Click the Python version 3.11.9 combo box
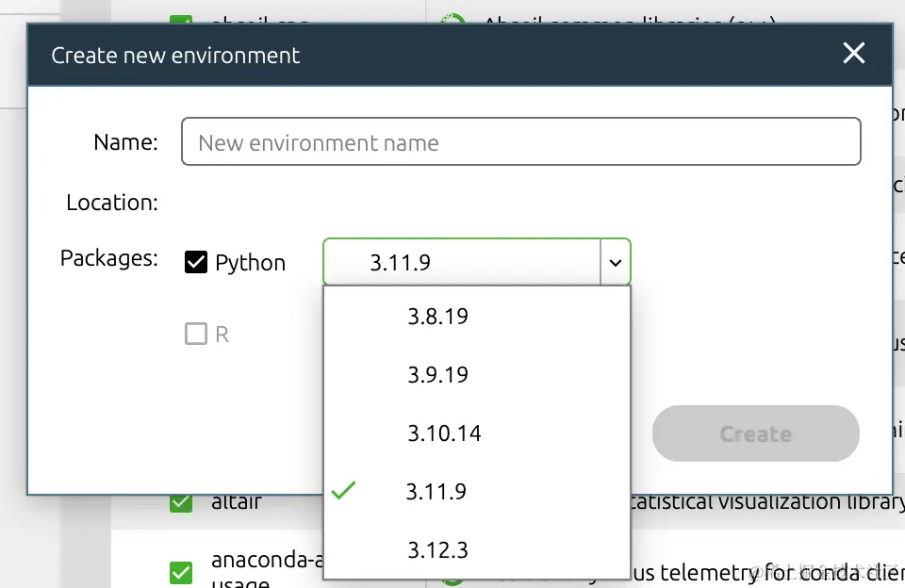 (462, 262)
